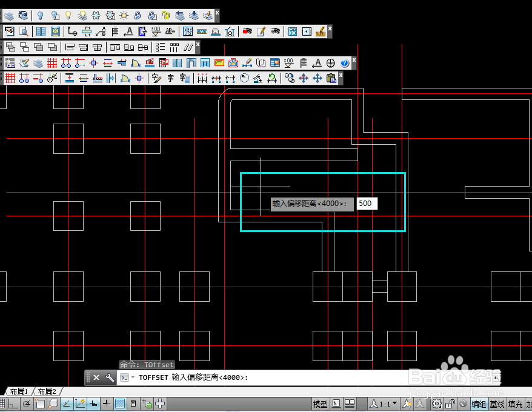Image resolution: width=532 pixels, height=412 pixels.
Task: Toggle object snap tracking in status bar
Action: [67, 404]
